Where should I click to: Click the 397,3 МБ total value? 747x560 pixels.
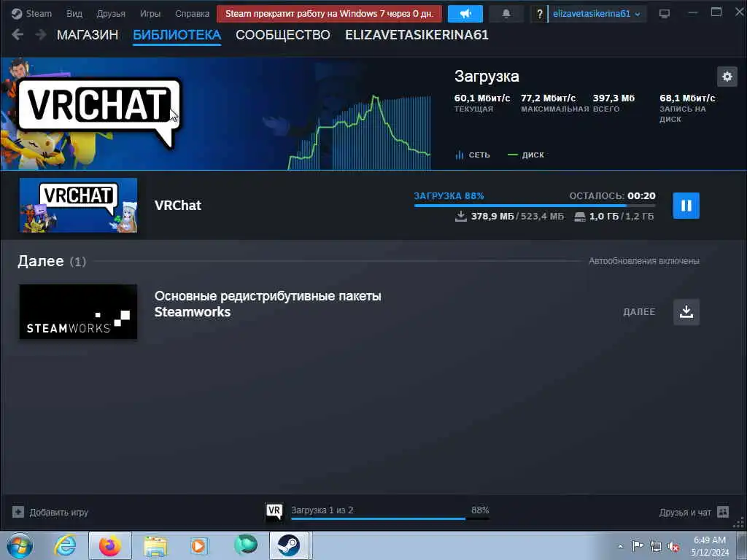(x=614, y=98)
